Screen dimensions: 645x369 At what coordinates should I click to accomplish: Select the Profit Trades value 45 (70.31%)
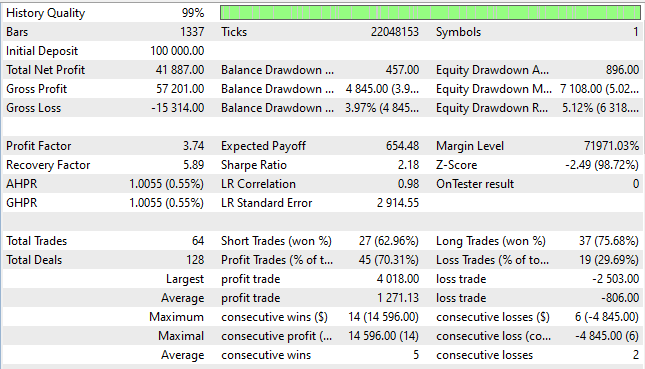pyautogui.click(x=388, y=260)
